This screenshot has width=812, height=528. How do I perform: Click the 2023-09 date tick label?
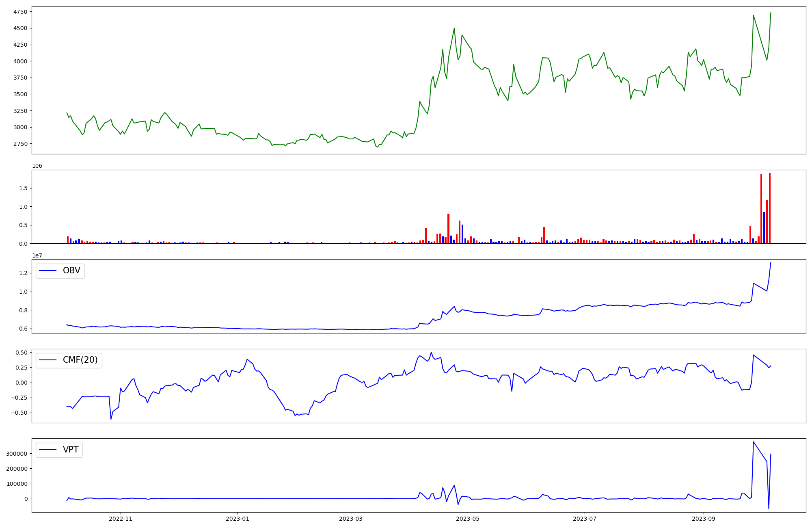[703, 519]
